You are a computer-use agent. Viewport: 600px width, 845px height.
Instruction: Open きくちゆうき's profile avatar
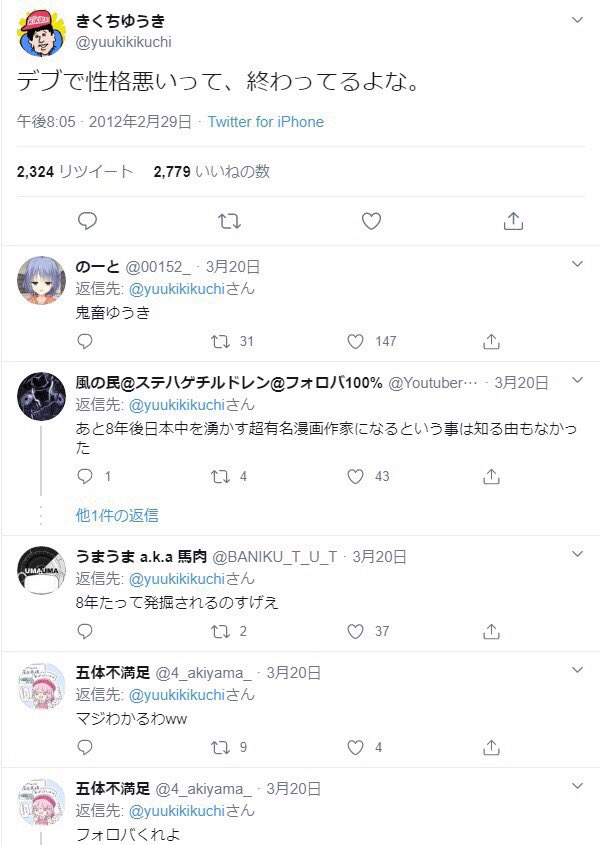pos(41,32)
